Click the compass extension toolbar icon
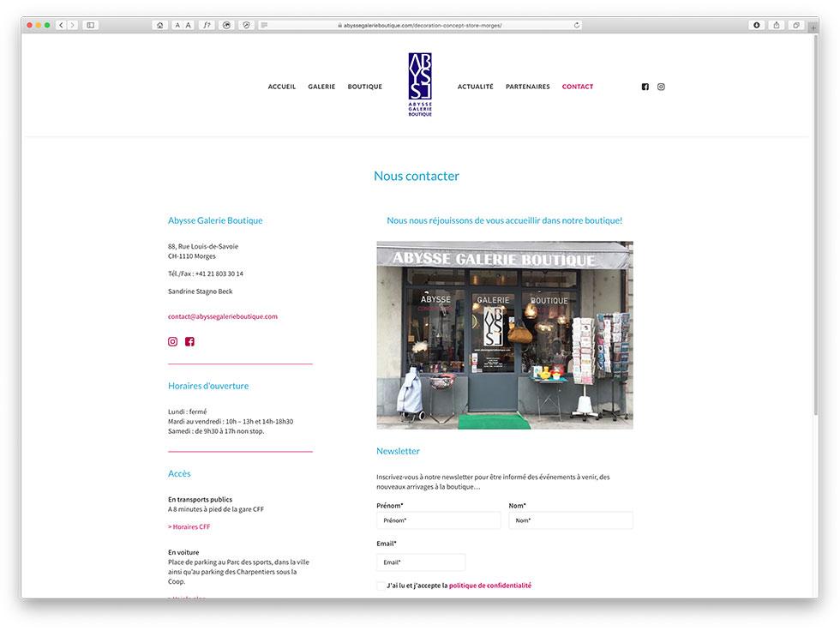Image resolution: width=840 pixels, height=631 pixels. click(x=247, y=25)
